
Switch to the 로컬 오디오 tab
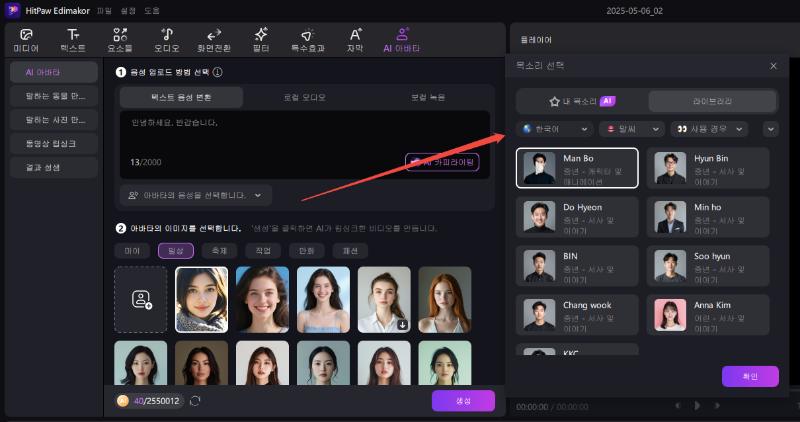[x=306, y=97]
